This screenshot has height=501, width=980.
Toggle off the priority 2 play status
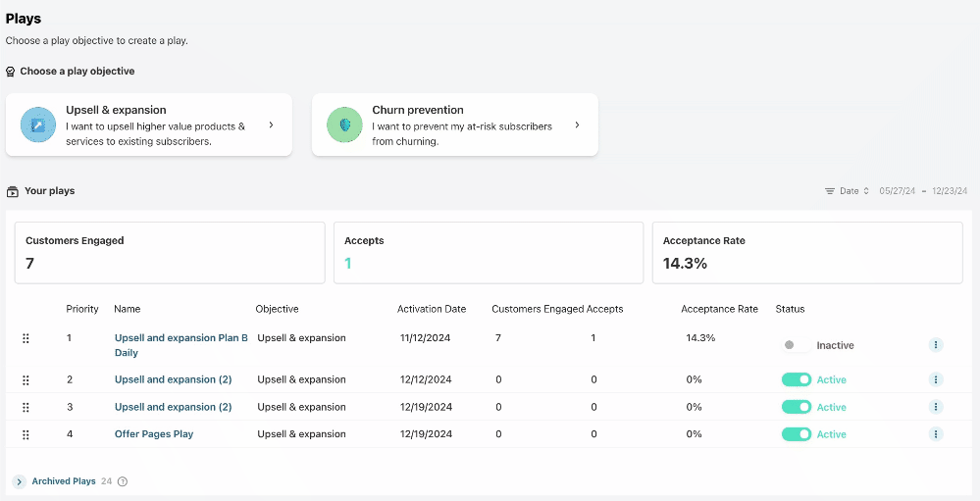[797, 379]
